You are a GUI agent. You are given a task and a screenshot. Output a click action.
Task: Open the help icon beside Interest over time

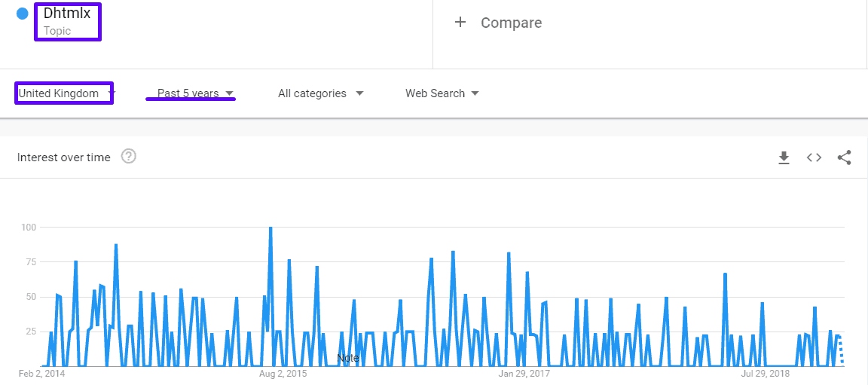[129, 157]
